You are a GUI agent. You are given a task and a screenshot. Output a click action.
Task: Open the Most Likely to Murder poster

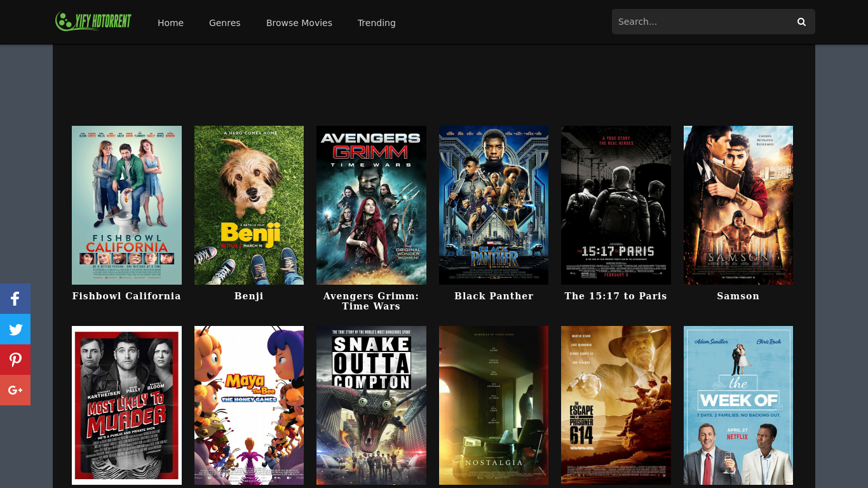[x=126, y=405]
